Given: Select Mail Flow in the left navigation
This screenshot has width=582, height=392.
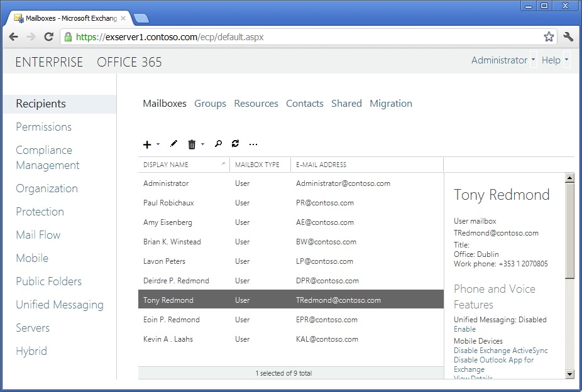Looking at the screenshot, I should (x=38, y=235).
